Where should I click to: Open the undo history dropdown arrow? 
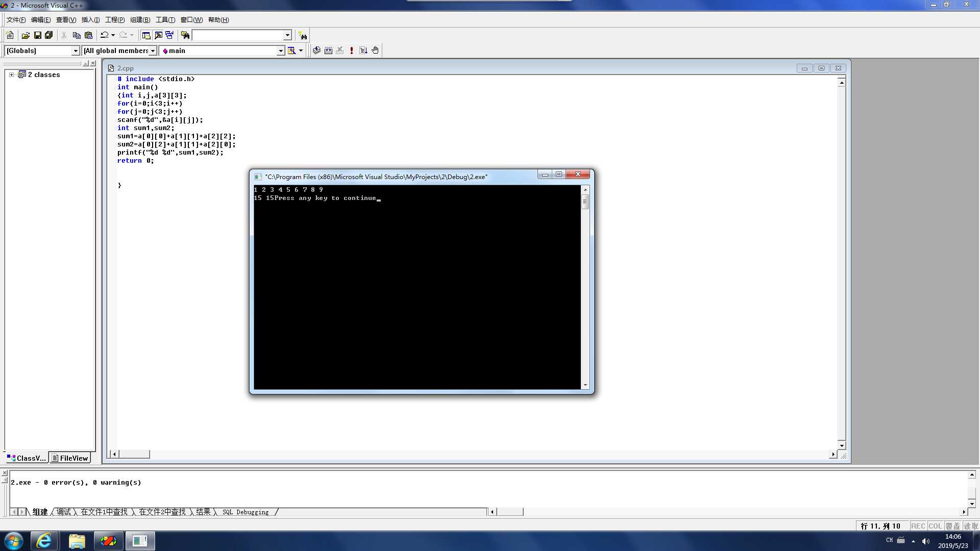(113, 35)
